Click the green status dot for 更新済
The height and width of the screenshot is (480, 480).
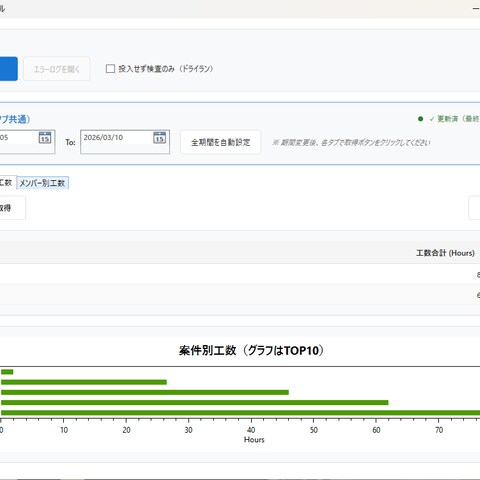pos(420,119)
